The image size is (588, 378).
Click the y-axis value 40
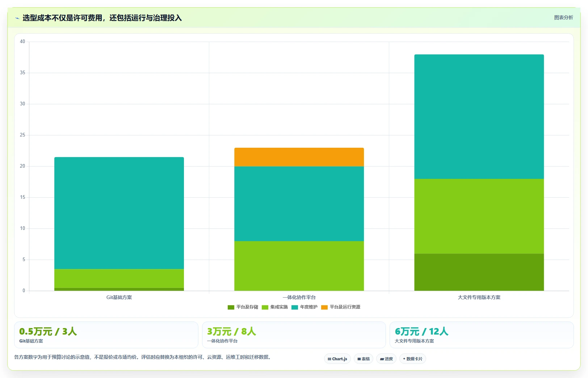[22, 42]
